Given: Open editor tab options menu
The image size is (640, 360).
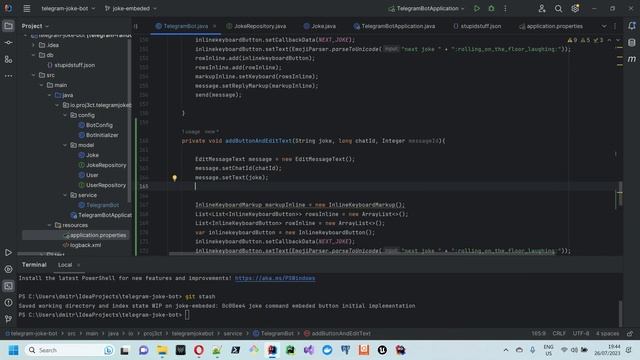Looking at the screenshot, I should click(615, 26).
